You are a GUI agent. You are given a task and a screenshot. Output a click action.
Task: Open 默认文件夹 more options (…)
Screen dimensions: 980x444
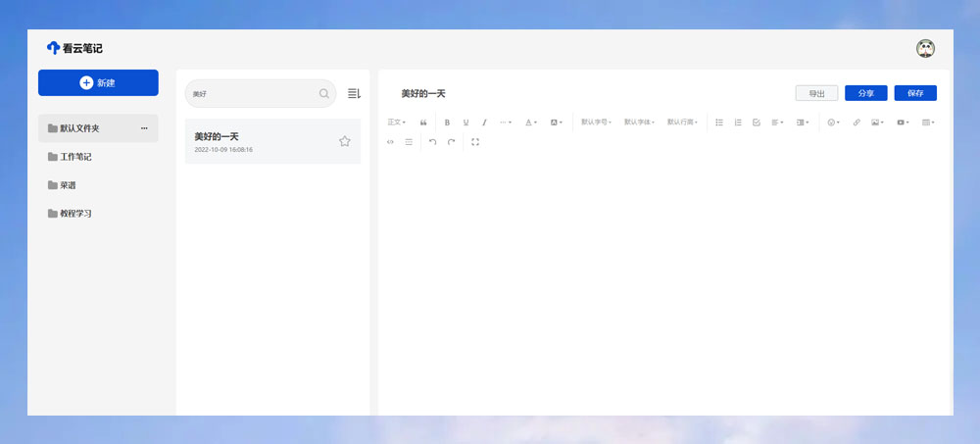[144, 128]
